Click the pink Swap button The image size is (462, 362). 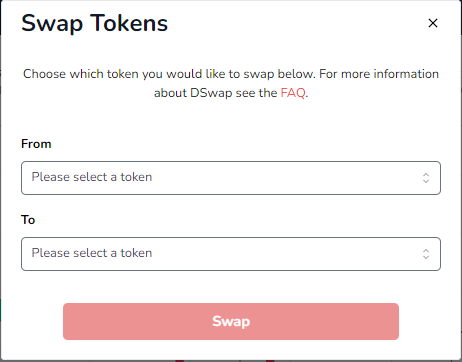pos(231,321)
